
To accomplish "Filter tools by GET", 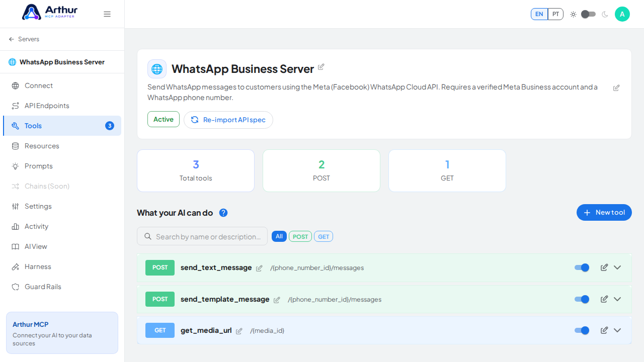I will tap(324, 236).
